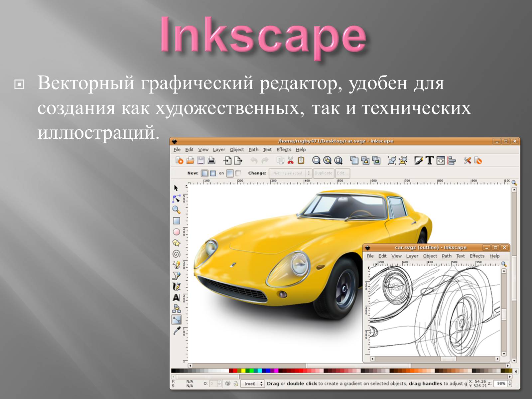The image size is (532, 399).
Task: Click the Undo arrow icon
Action: [254, 161]
